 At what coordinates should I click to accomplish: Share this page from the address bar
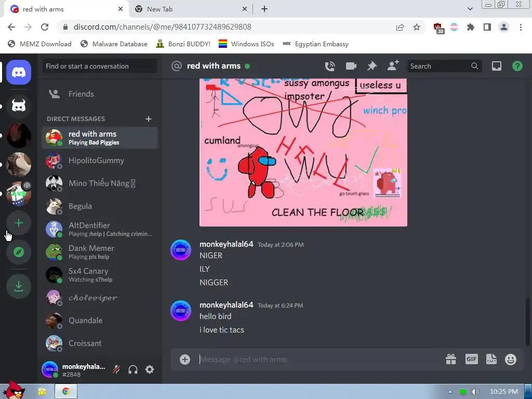coord(400,27)
